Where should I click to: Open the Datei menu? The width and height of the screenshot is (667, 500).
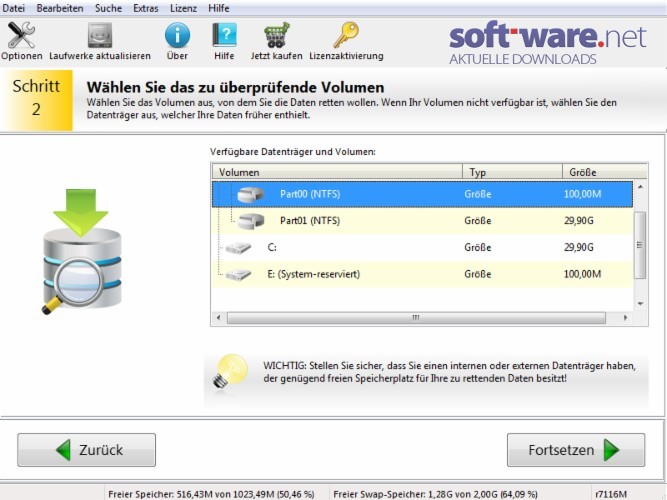(14, 8)
